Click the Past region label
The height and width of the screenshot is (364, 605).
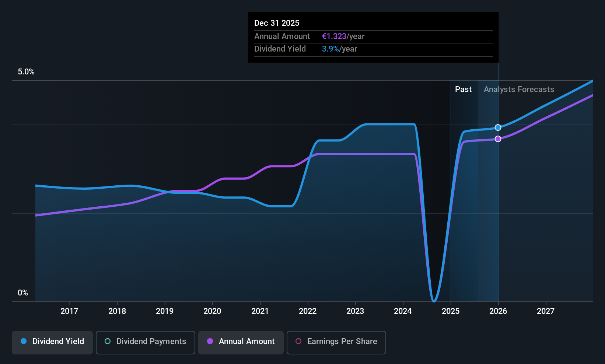(463, 90)
